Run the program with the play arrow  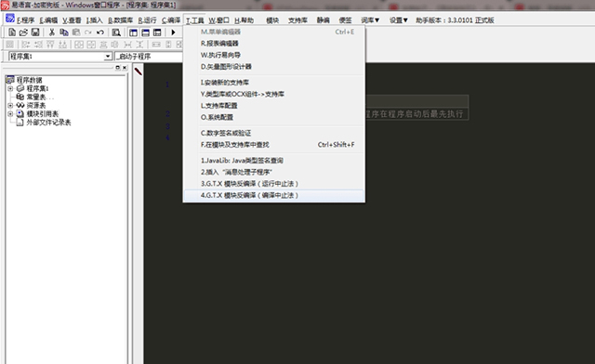pos(173,32)
